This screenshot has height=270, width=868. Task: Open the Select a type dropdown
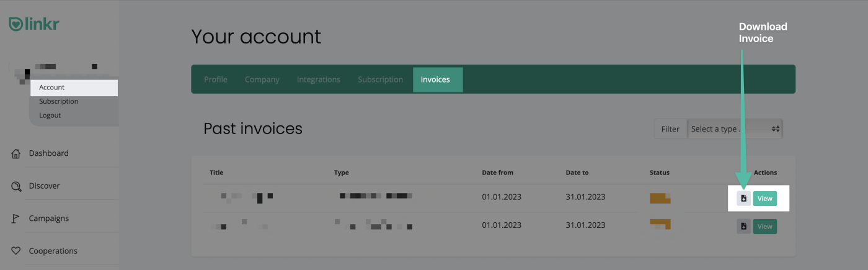735,129
